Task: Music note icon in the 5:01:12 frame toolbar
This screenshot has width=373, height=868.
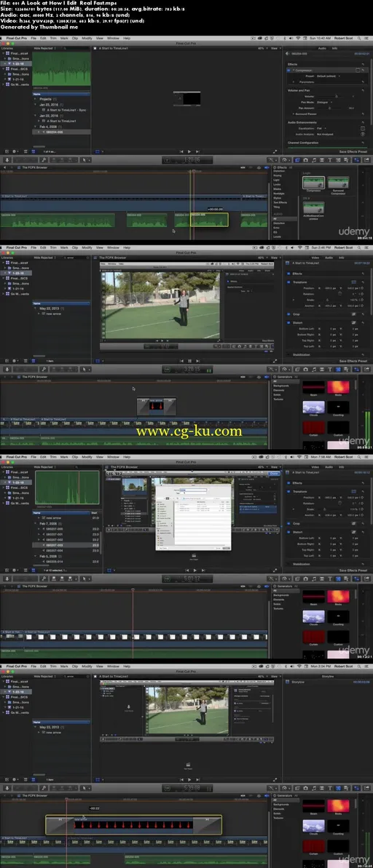Action: coord(314,578)
